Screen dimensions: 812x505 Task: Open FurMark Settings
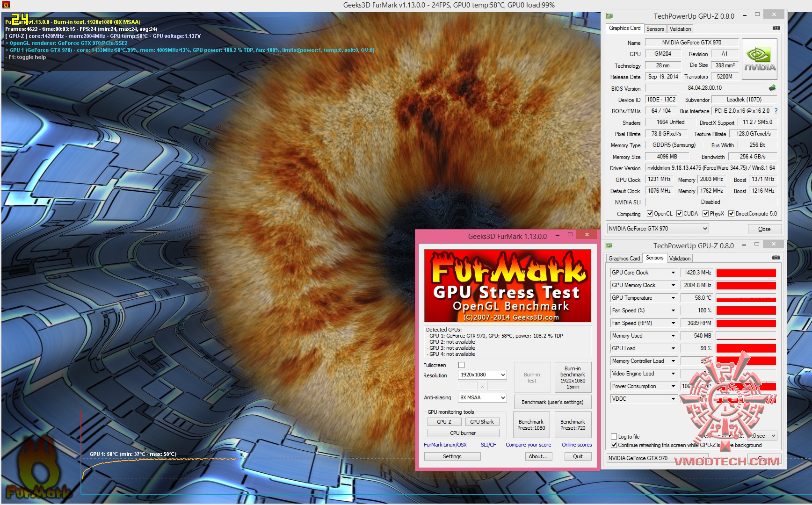click(x=452, y=456)
